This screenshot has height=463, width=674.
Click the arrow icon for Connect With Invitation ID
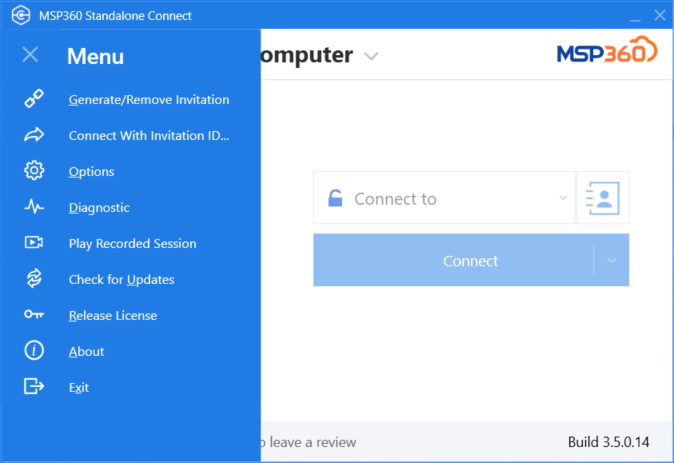[34, 135]
